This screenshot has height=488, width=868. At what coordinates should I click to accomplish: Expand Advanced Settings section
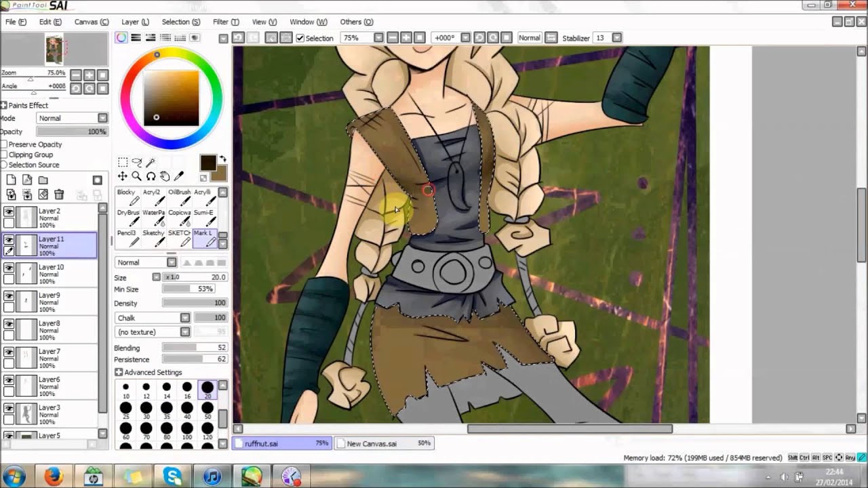119,372
